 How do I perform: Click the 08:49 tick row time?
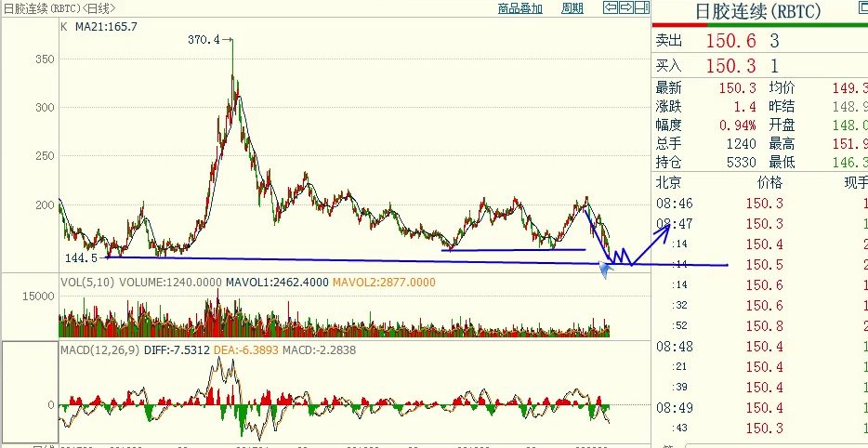(673, 408)
